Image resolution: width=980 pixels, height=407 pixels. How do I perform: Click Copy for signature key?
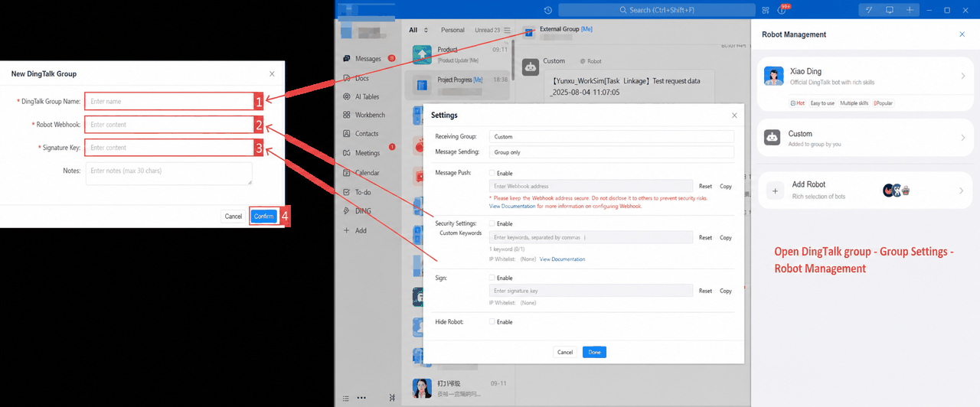click(x=726, y=291)
